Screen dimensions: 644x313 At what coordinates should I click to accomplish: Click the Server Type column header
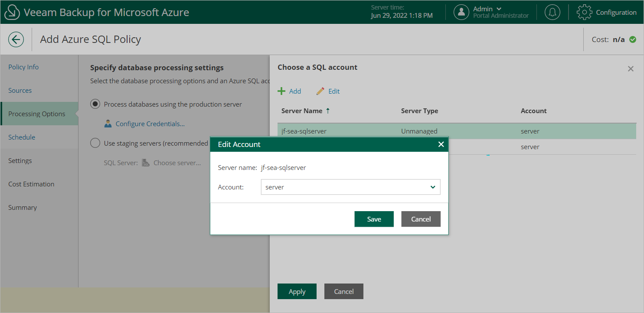click(419, 111)
